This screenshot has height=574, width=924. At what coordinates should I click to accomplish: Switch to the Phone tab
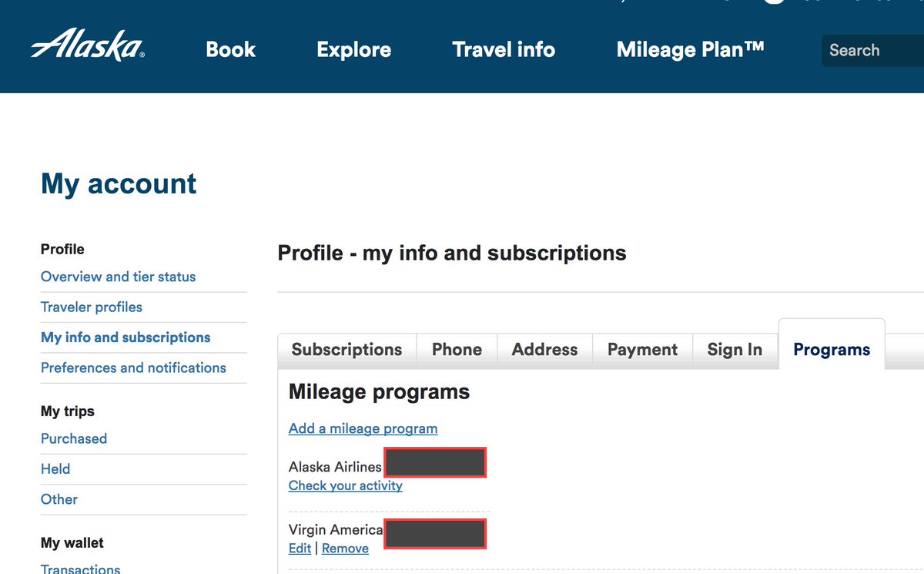tap(457, 350)
